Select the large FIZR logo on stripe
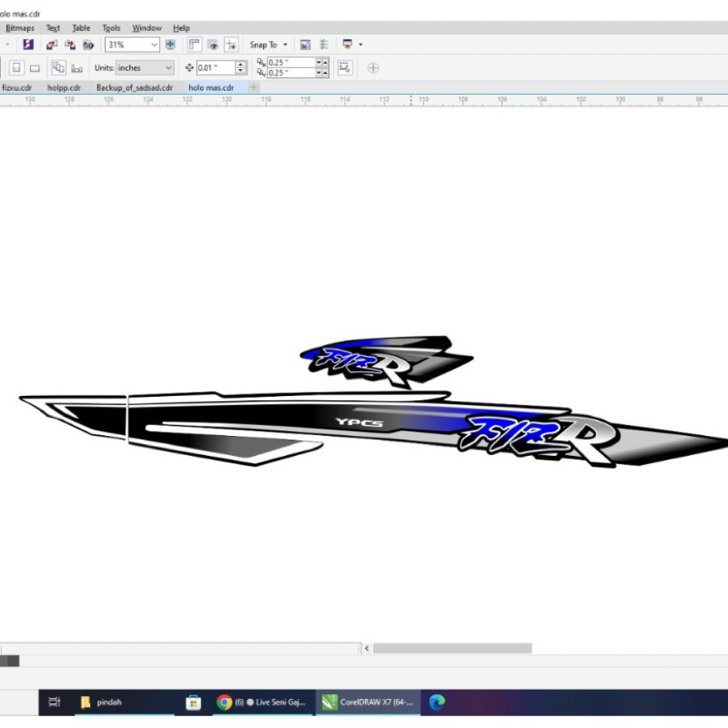Screen dimensions: 728x728 point(539,440)
